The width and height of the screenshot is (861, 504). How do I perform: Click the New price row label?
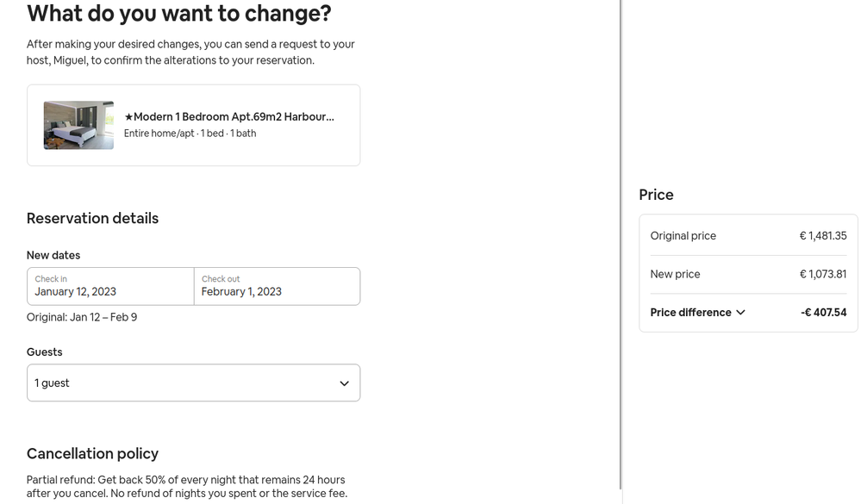(x=675, y=274)
